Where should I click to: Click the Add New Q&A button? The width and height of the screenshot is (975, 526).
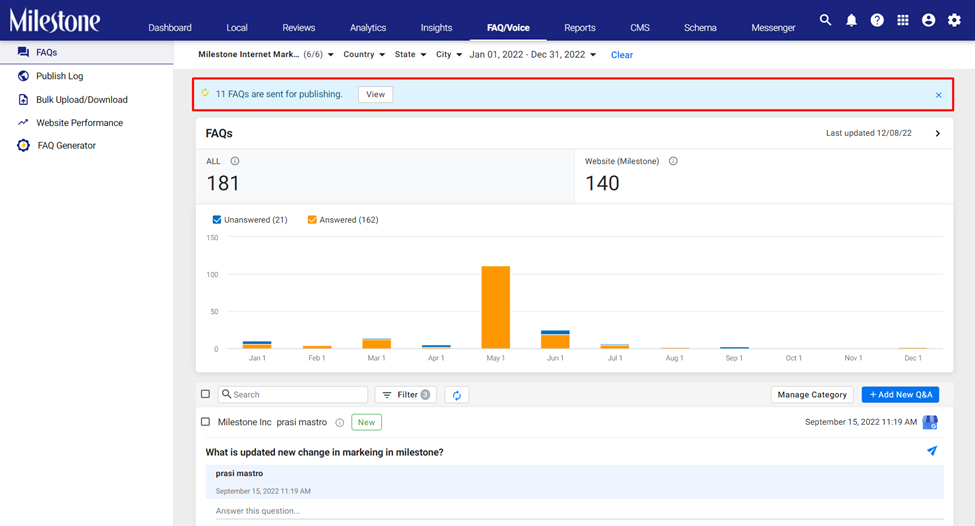click(x=900, y=395)
